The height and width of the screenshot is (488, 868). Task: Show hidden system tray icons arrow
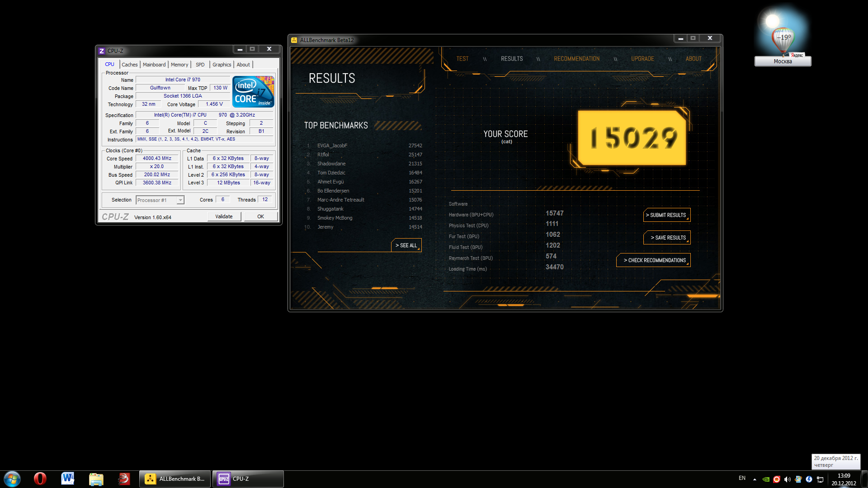click(x=755, y=479)
